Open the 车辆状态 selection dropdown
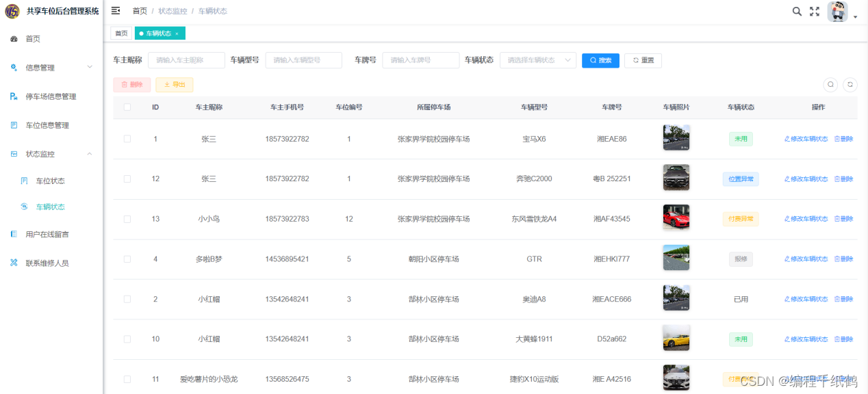This screenshot has height=394, width=868. 537,60
